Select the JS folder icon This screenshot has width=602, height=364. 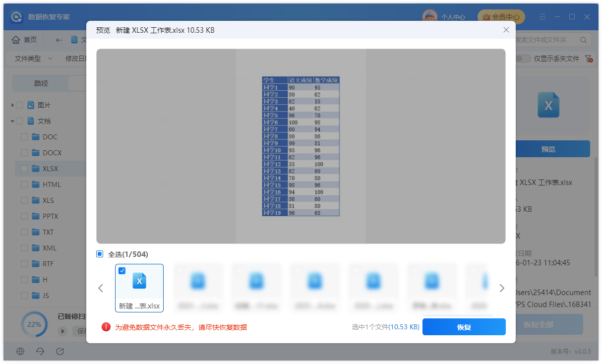coord(36,296)
